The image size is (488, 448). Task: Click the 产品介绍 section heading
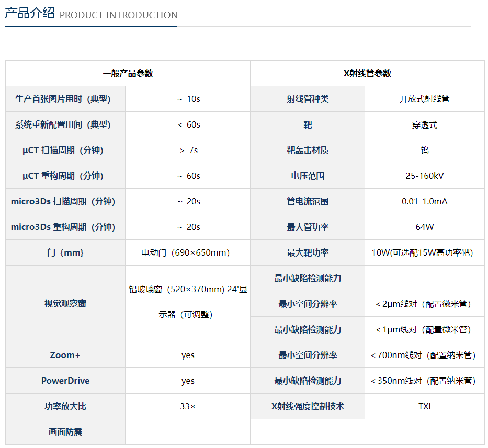point(30,14)
